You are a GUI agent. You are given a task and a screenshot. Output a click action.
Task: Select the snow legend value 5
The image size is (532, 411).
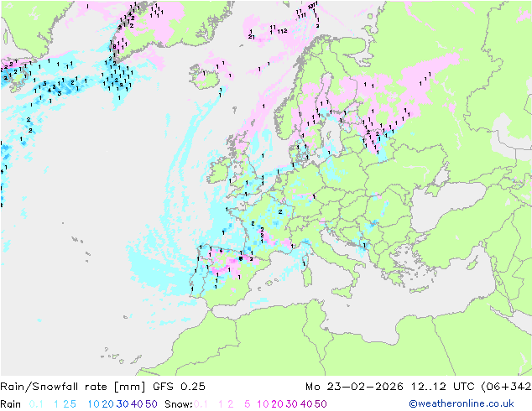coord(247,404)
